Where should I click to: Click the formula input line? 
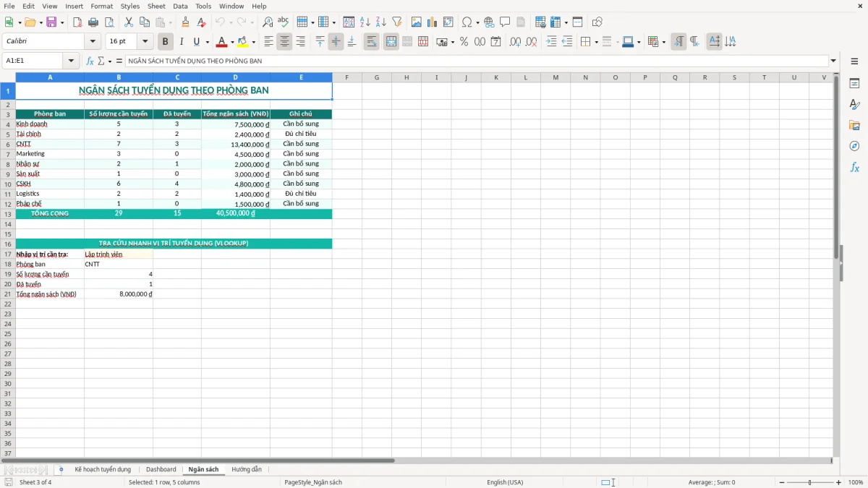click(477, 61)
